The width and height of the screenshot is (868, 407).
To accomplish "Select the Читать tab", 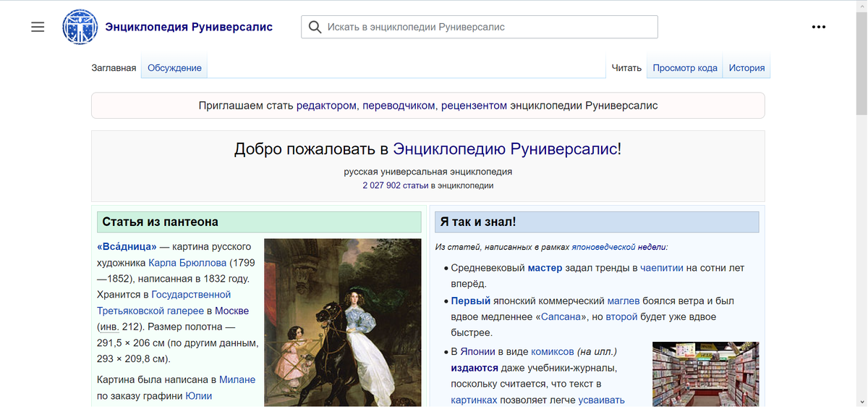I will [x=626, y=68].
